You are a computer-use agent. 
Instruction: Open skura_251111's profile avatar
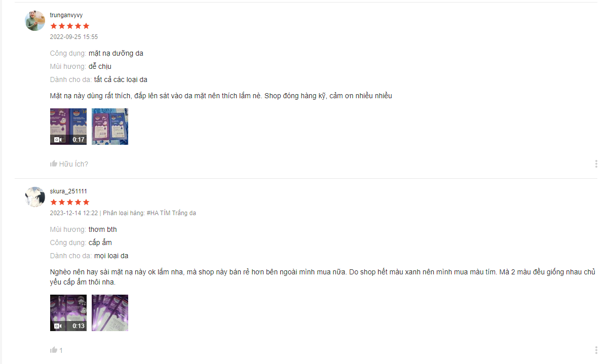(35, 197)
